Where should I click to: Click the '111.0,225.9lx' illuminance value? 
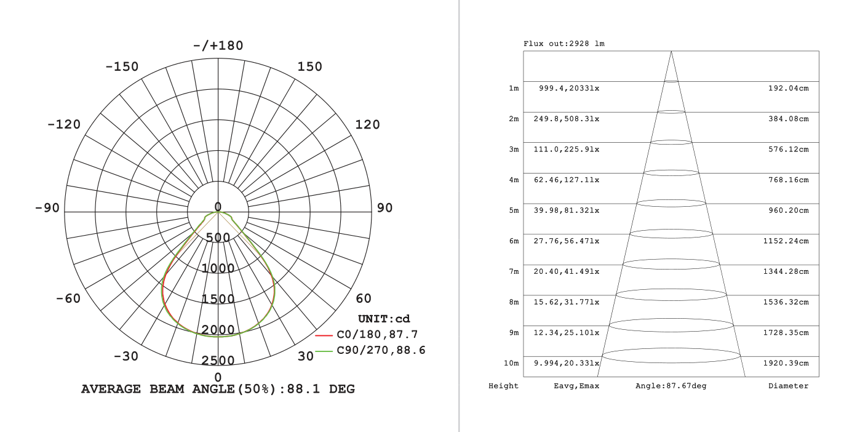[567, 150]
